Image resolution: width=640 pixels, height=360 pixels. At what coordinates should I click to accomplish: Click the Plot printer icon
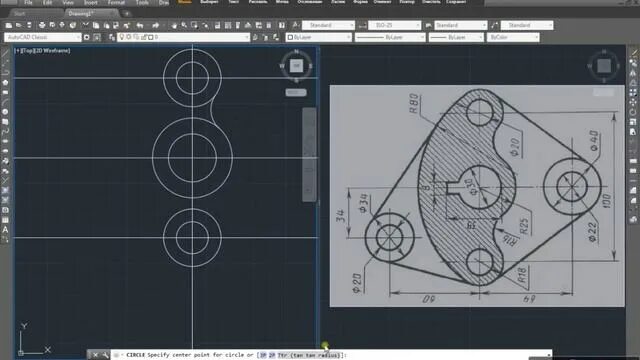42,25
